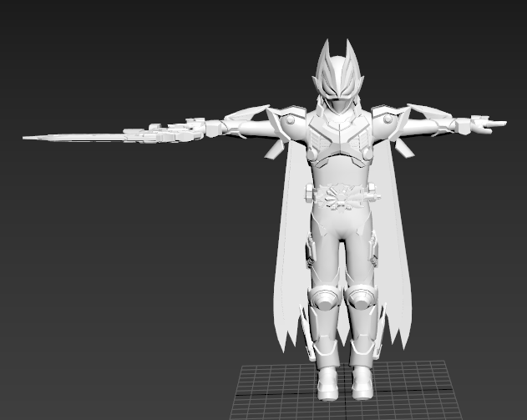The height and width of the screenshot is (420, 527).
Task: Select the character's empty pointing hand
Action: 488,123
